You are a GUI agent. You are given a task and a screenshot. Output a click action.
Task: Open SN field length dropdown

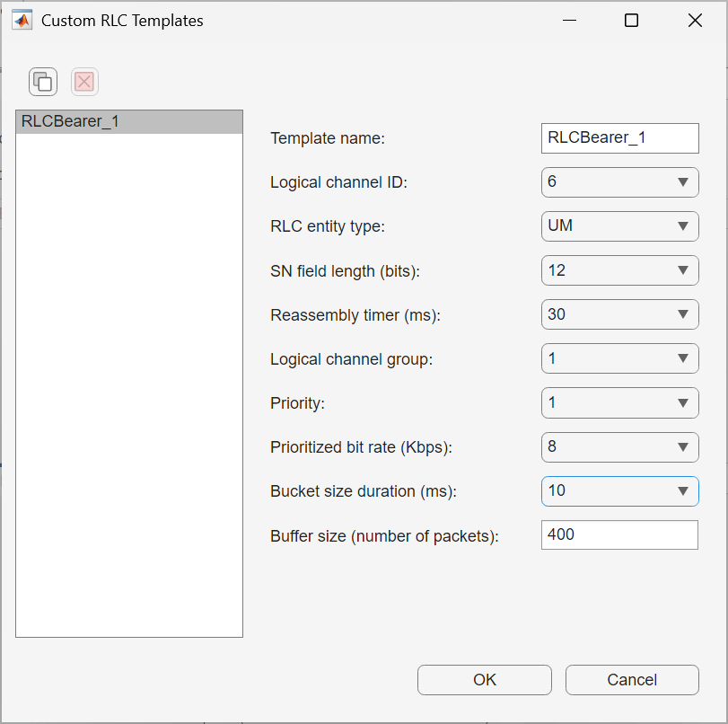[619, 270]
